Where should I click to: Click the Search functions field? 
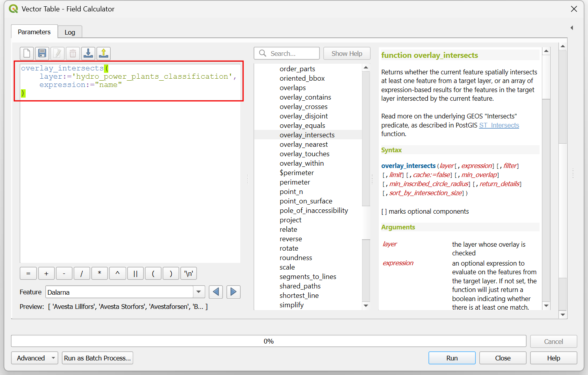click(x=287, y=54)
